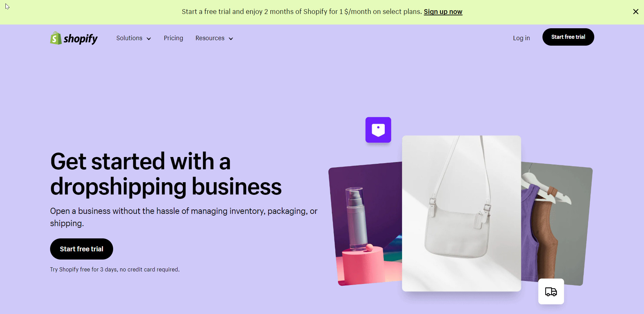The width and height of the screenshot is (644, 314).
Task: Click Start free trial in header
Action: (x=568, y=37)
